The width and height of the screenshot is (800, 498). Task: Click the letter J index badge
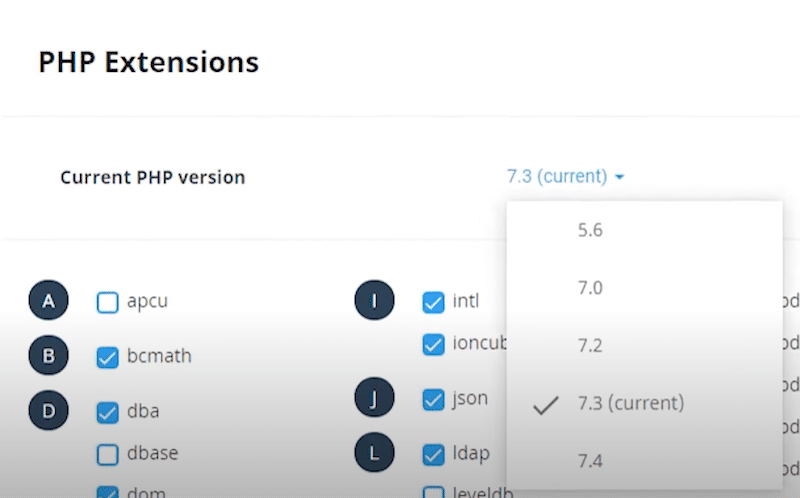[374, 399]
